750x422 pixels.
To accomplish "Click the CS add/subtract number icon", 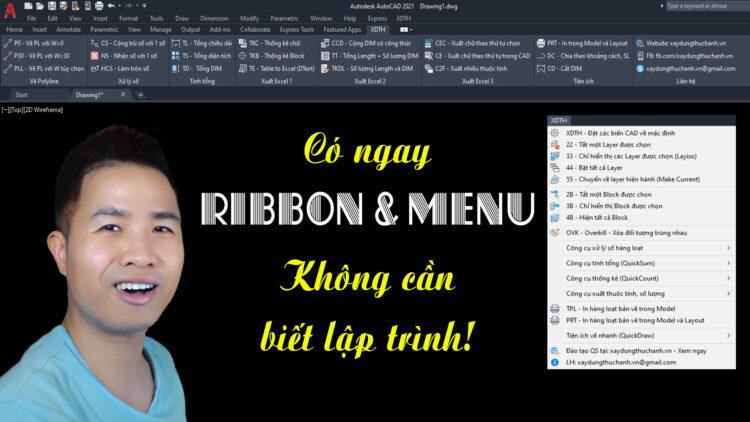I will (95, 44).
